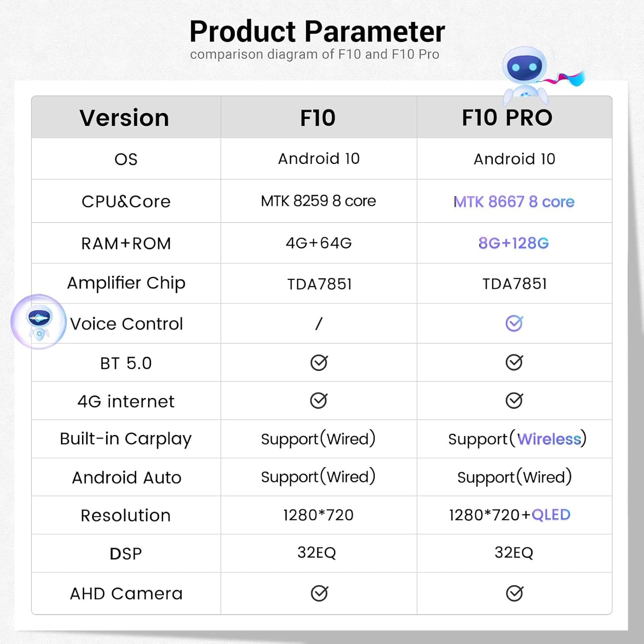Click the Built-in Carplay row label
This screenshot has width=644, height=644.
coord(126,439)
